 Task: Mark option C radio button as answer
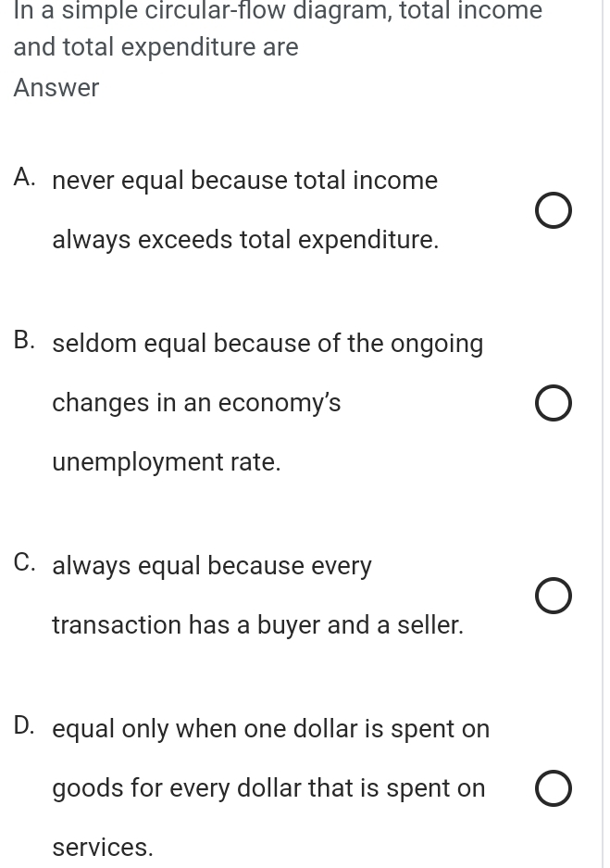point(553,597)
